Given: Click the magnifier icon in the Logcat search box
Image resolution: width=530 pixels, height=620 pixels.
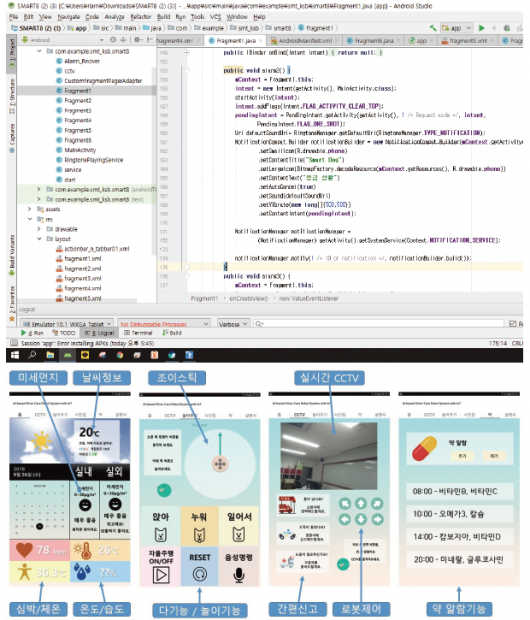Looking at the screenshot, I should point(259,324).
